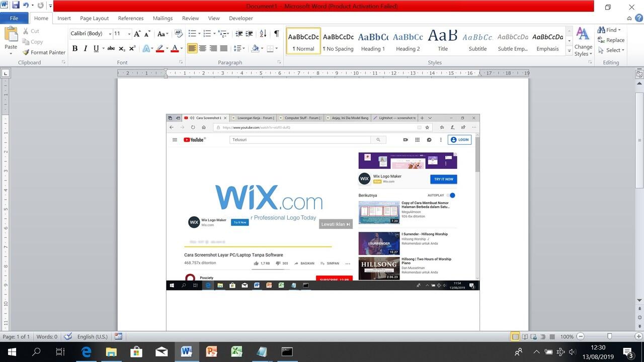Increase paragraph indent
The image size is (644, 362).
(x=250, y=34)
